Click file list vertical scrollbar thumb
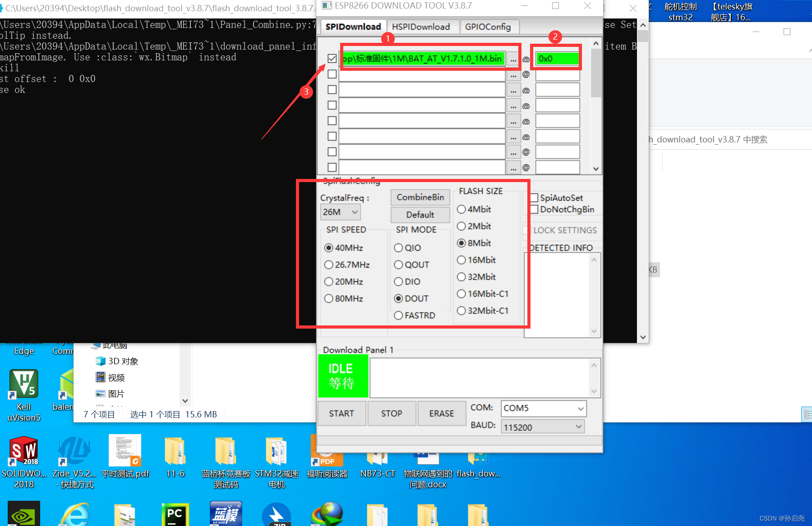 [x=596, y=73]
